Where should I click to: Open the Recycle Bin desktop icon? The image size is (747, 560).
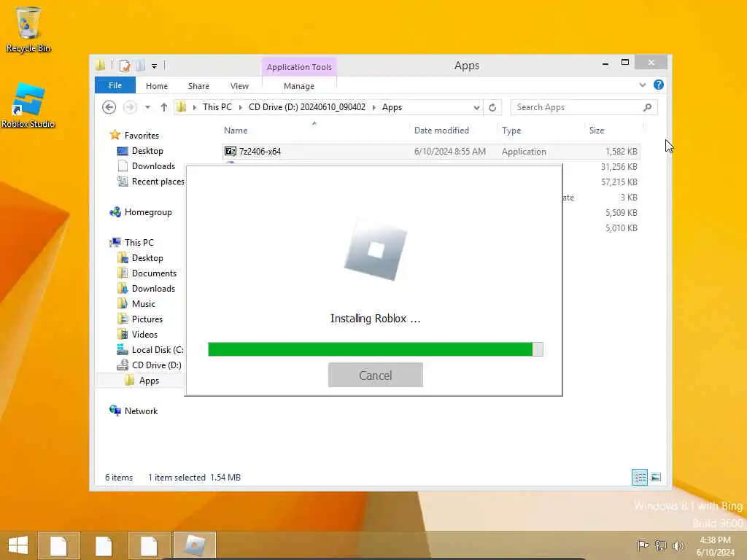pyautogui.click(x=28, y=28)
